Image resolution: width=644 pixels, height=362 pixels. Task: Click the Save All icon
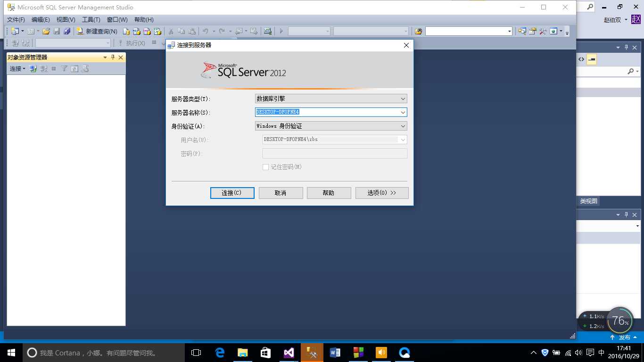[67, 31]
